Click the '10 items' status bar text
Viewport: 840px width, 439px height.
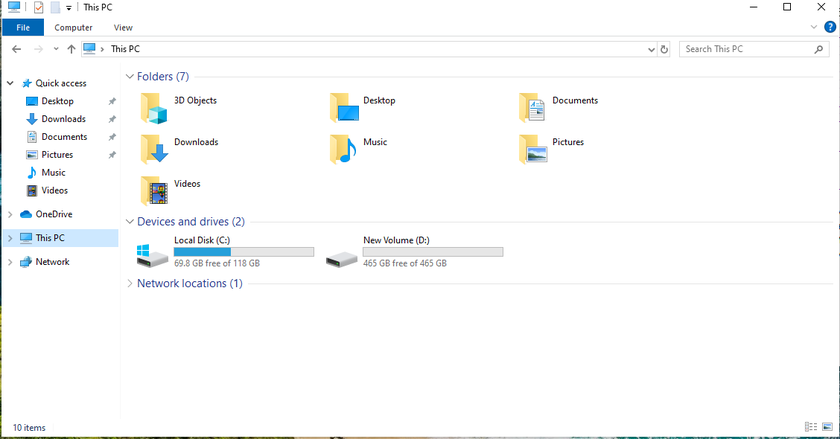point(29,427)
